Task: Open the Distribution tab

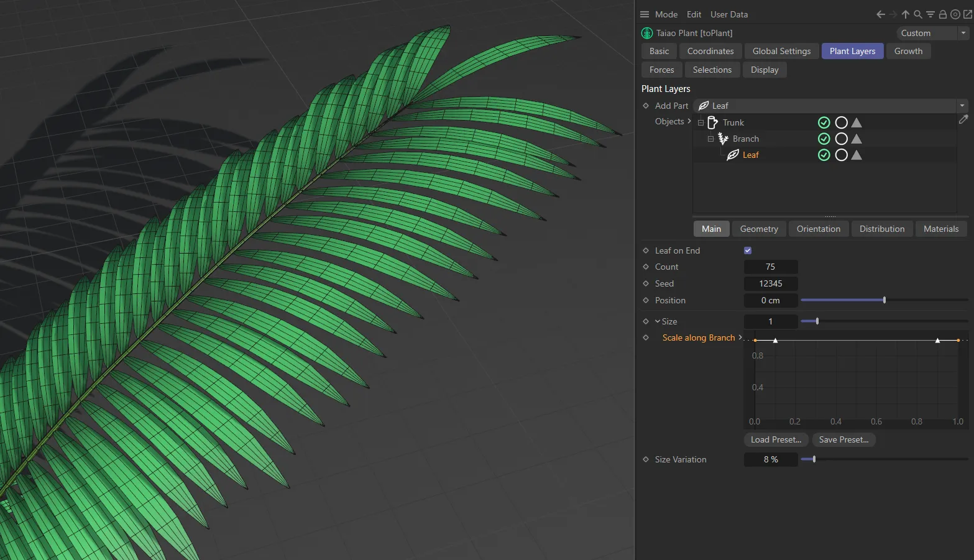Action: (x=881, y=229)
